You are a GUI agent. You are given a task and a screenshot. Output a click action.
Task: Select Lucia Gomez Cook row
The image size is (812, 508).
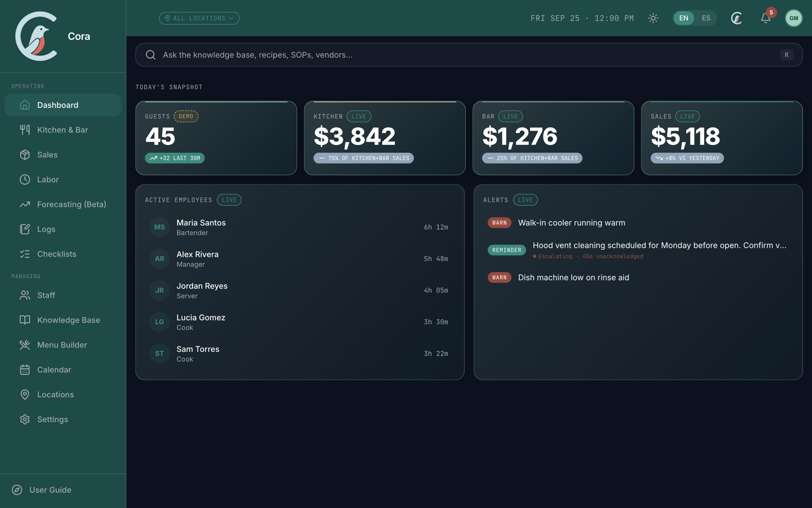point(299,322)
